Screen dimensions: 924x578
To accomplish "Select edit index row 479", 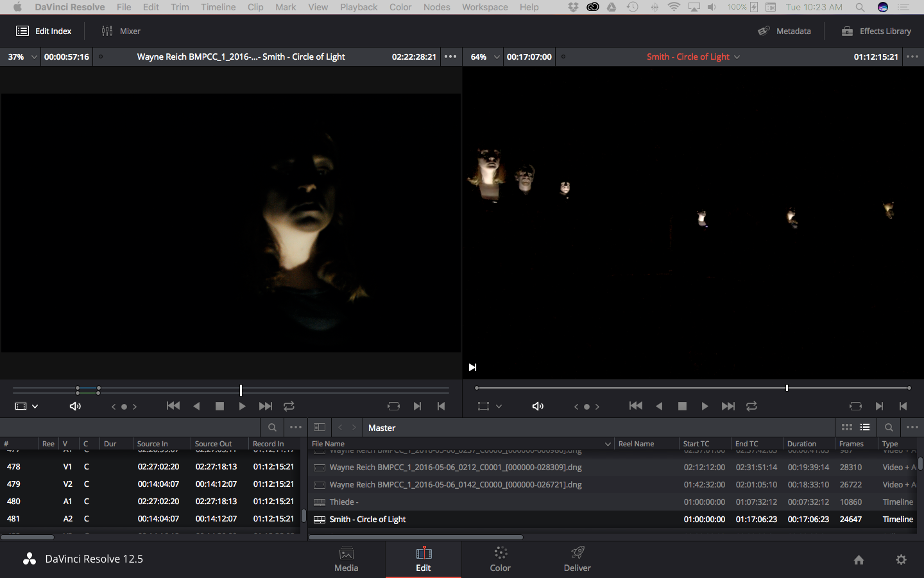I will pos(150,484).
